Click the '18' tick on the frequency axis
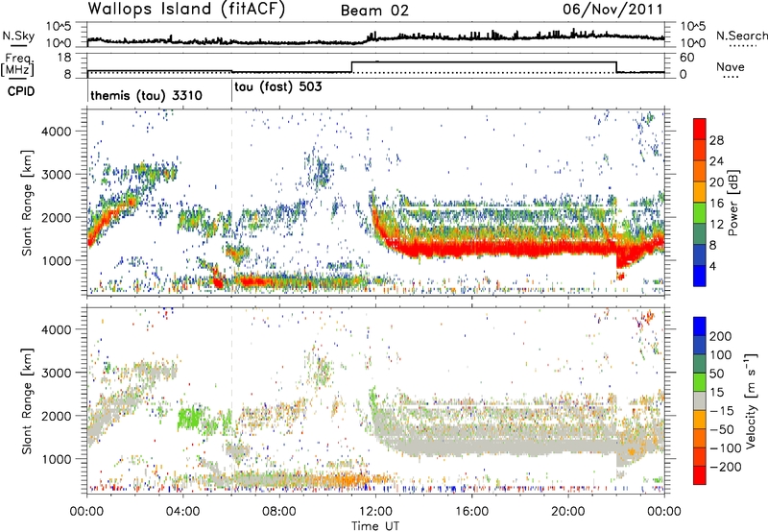Viewport: 768px width, 532px height. pyautogui.click(x=64, y=58)
